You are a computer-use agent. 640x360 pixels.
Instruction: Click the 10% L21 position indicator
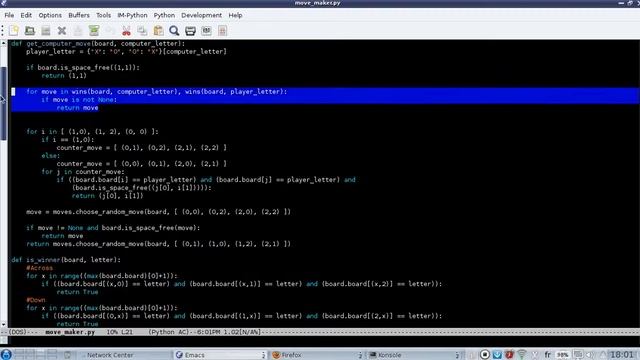pos(120,332)
